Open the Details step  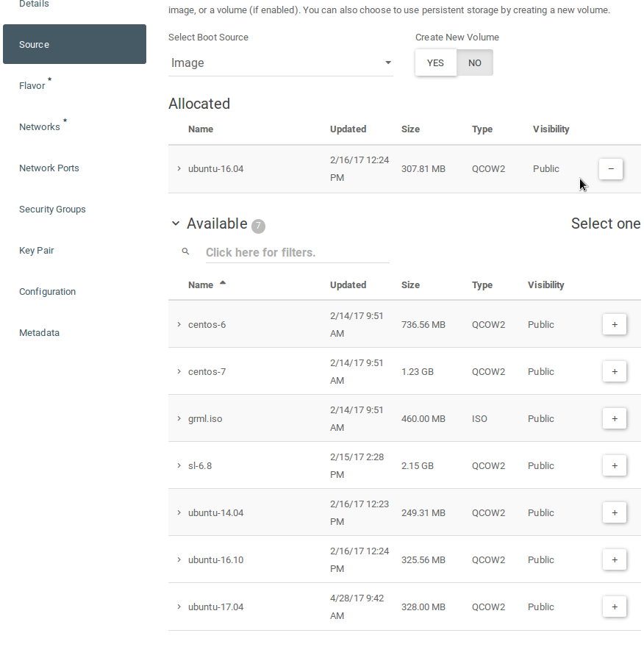34,4
